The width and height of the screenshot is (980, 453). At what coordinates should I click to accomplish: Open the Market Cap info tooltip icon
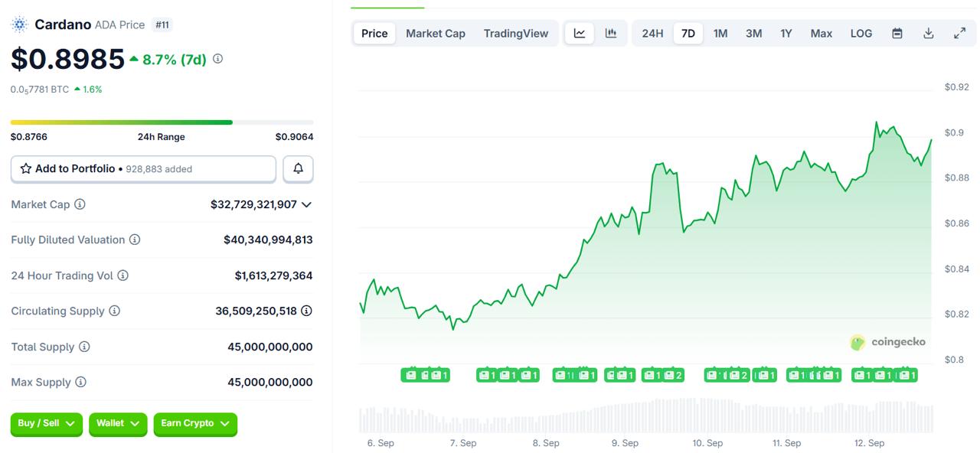click(80, 204)
